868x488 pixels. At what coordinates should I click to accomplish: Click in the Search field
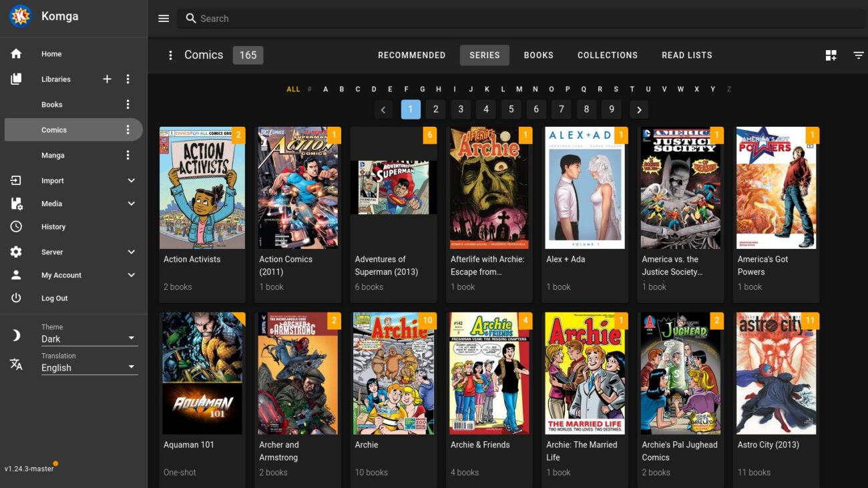(x=521, y=19)
